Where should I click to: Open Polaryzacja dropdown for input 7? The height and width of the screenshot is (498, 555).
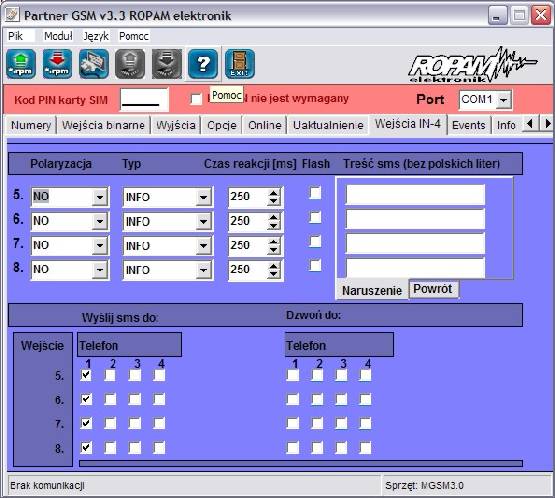tap(100, 246)
